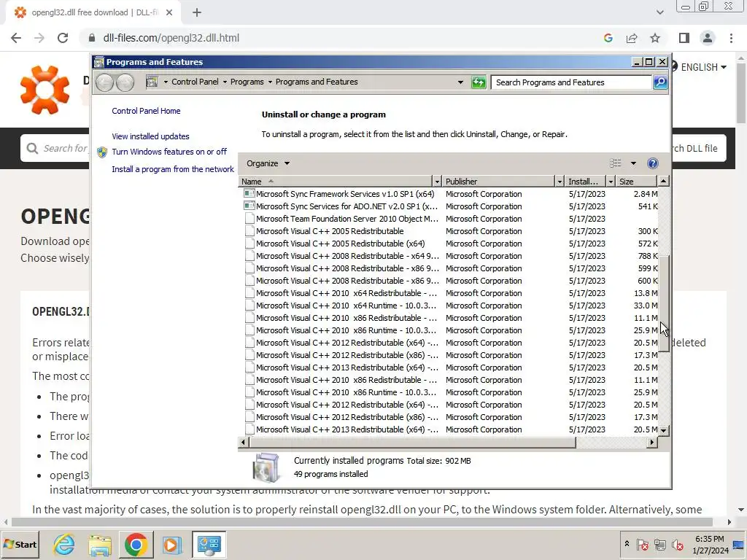Toggle the Chrome side panel icon

tap(684, 38)
